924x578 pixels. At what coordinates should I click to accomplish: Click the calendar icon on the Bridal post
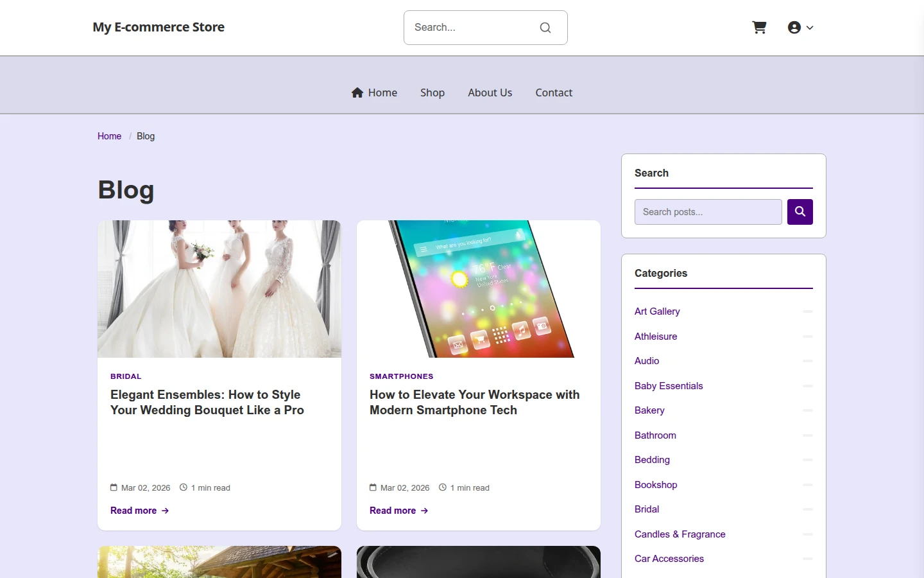(x=114, y=487)
